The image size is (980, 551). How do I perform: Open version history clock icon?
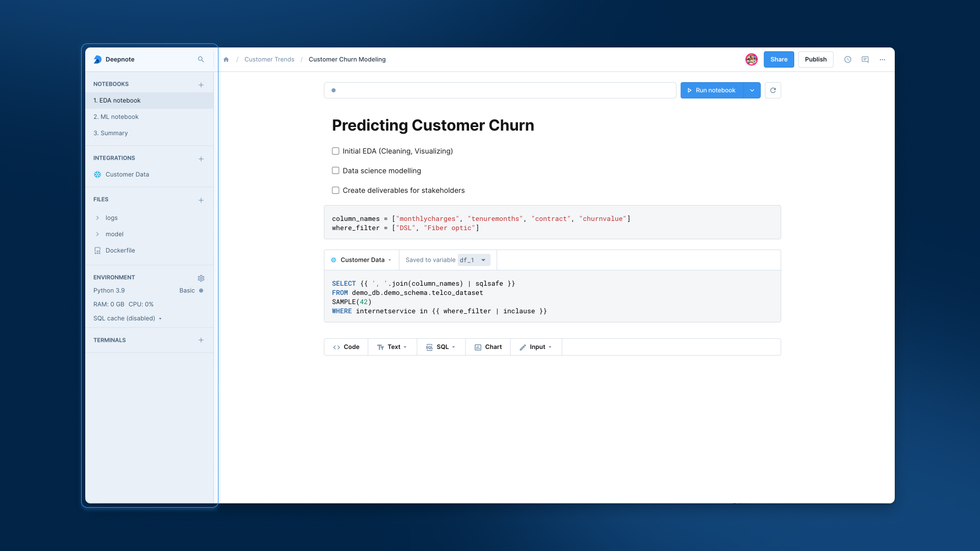pos(848,60)
